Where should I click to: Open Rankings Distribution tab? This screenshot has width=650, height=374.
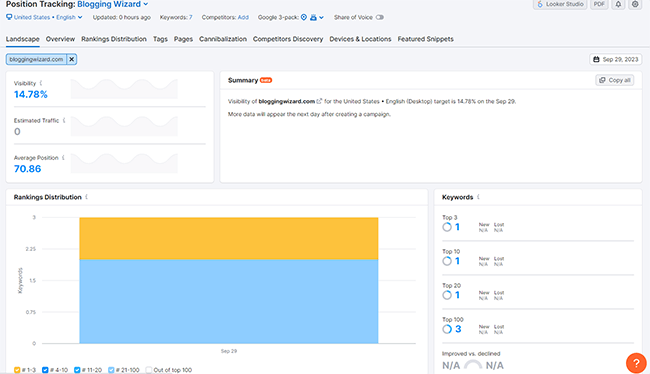pyautogui.click(x=114, y=39)
